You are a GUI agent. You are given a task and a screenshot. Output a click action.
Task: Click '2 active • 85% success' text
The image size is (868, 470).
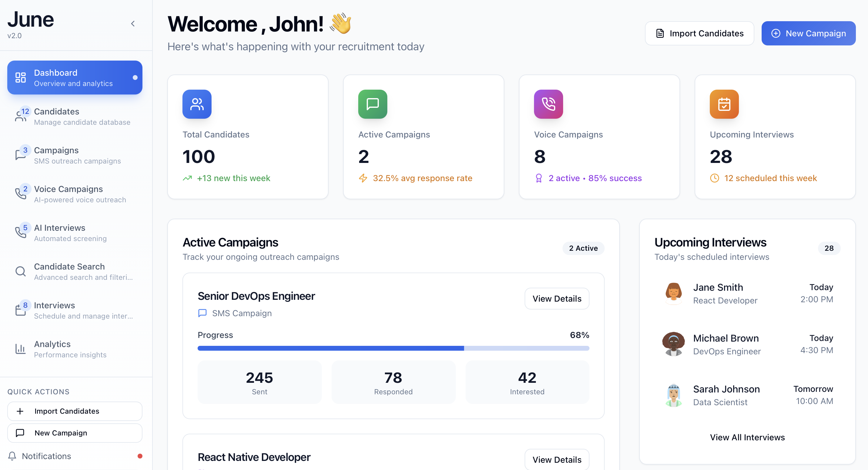click(x=595, y=178)
